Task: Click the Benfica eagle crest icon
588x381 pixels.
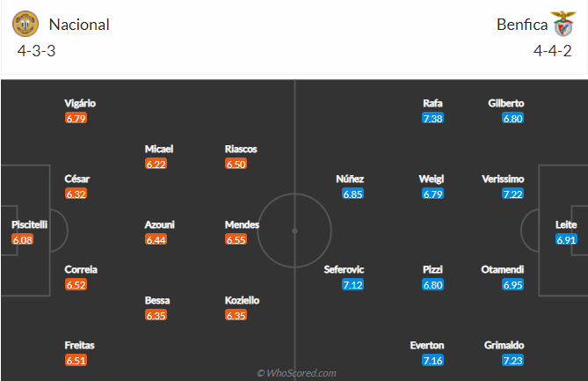Action: click(563, 24)
